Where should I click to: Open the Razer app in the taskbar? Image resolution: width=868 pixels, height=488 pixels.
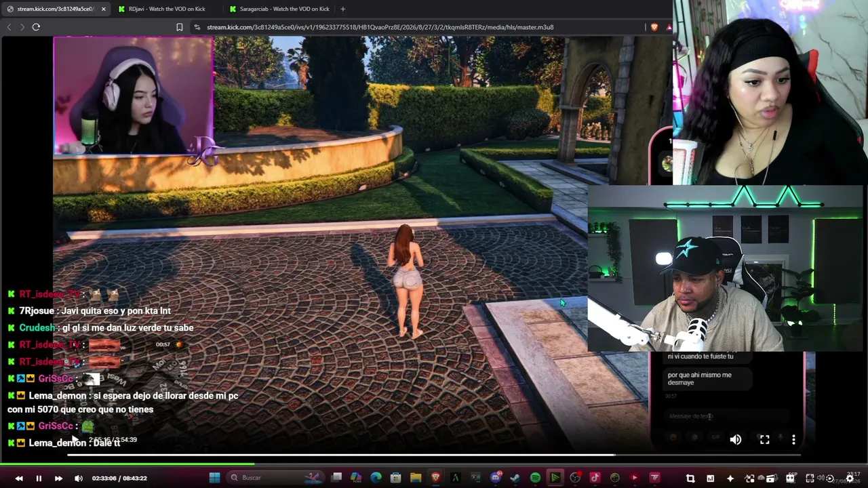(x=455, y=478)
